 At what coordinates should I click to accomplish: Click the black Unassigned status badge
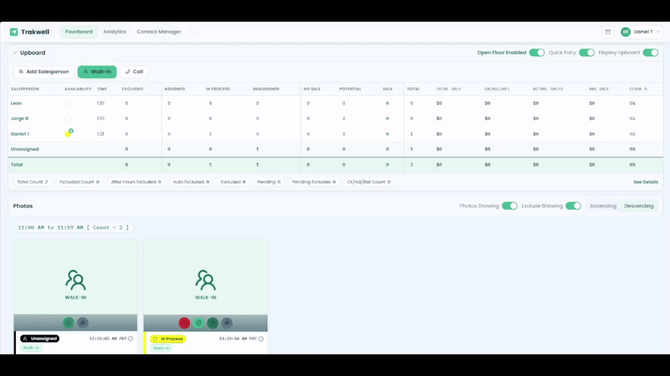40,338
